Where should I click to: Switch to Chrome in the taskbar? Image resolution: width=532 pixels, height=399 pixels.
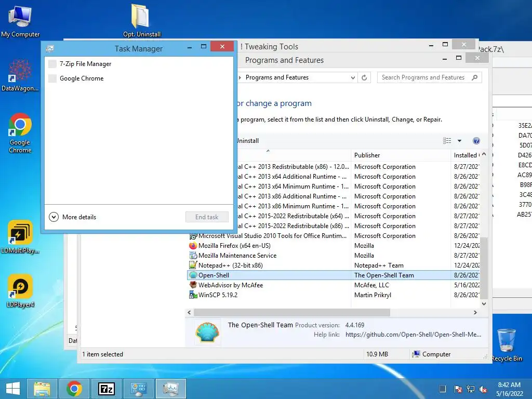[74, 389]
